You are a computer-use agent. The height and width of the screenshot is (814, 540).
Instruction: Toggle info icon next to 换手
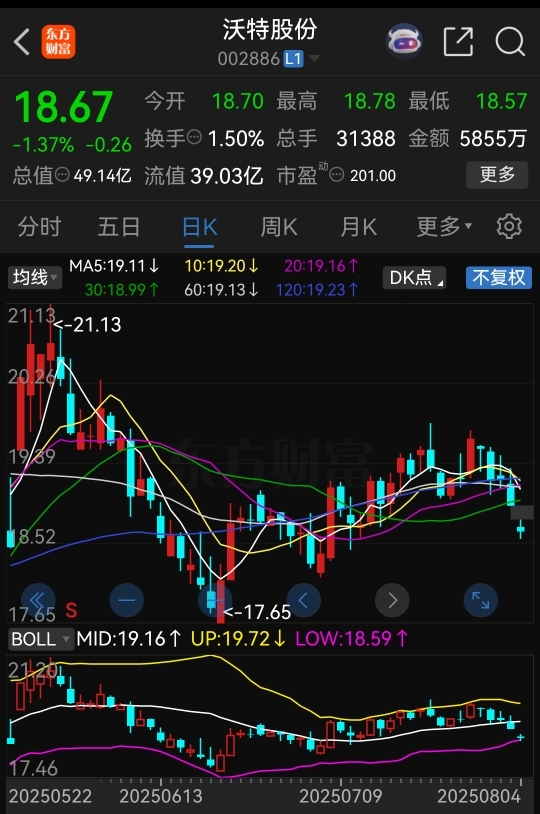coord(194,138)
